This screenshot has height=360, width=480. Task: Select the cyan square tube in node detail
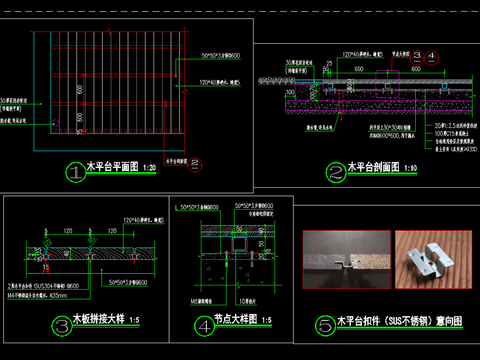[238, 244]
